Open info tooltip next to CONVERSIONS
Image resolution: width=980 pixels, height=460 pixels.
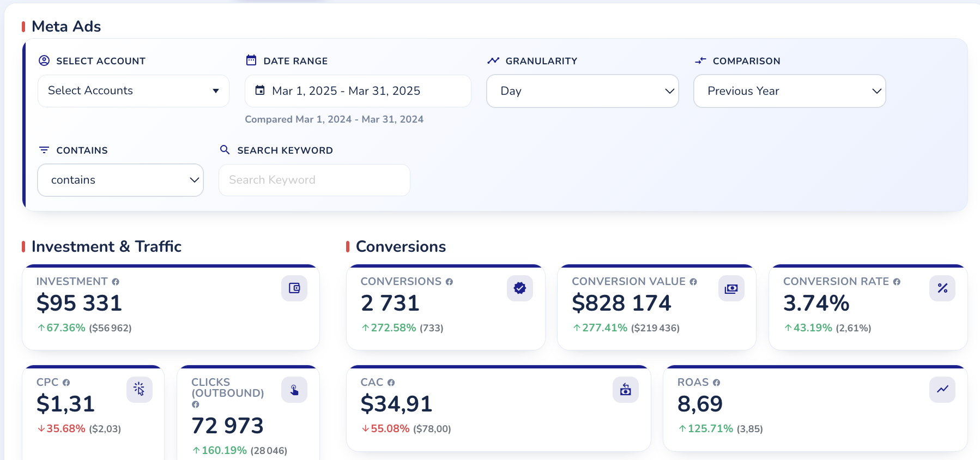[x=449, y=282]
